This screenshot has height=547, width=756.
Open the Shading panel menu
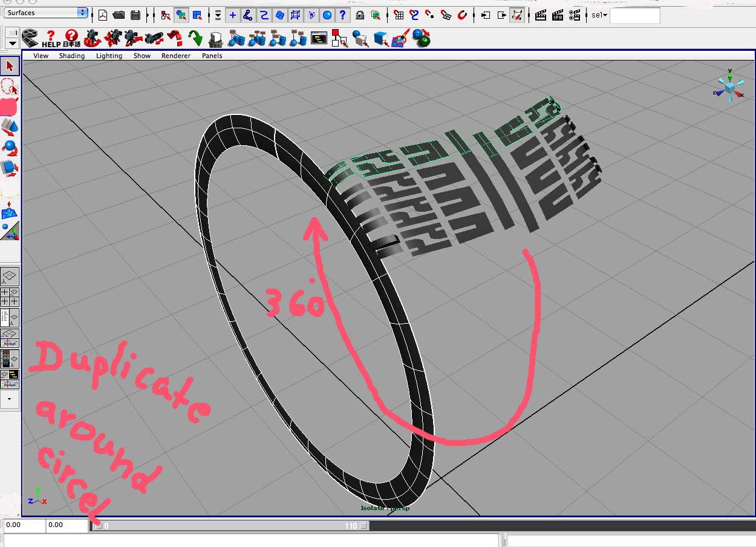point(72,56)
